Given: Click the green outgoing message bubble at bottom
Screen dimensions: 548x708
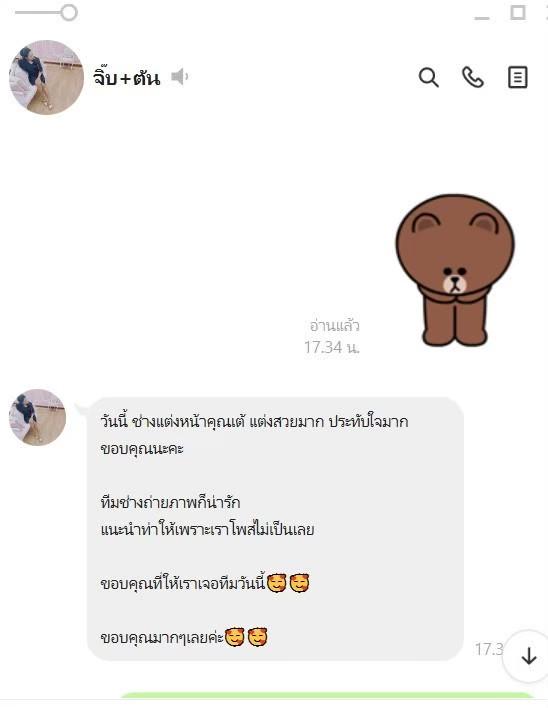Looking at the screenshot, I should coord(327,695).
